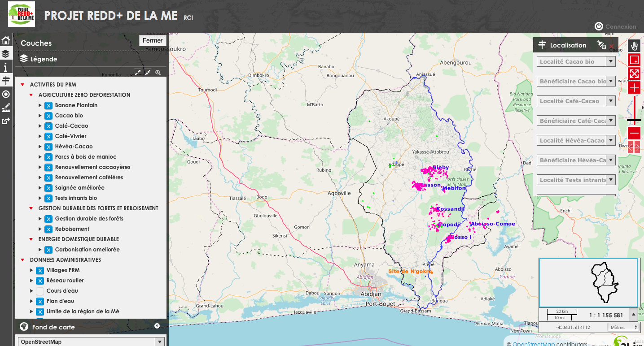This screenshot has height=346, width=644.
Task: Select zoom by rectangle tool
Action: point(634,60)
